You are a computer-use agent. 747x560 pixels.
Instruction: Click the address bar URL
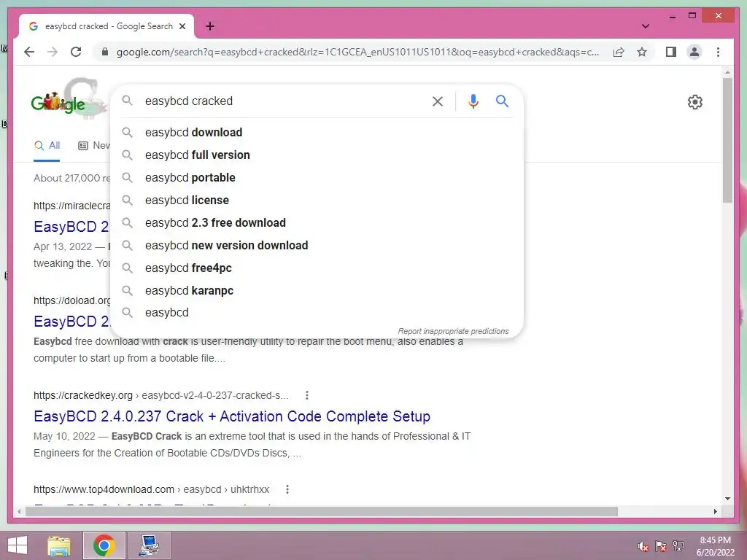click(357, 52)
